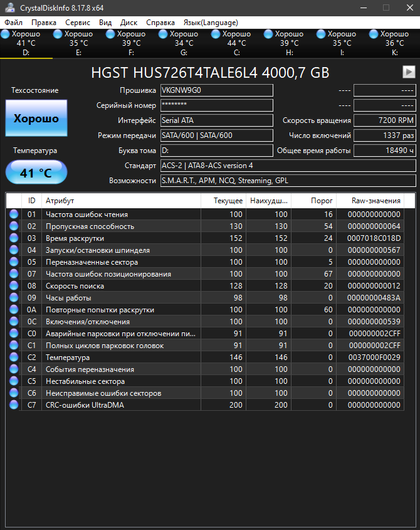Select disk D: at 41 °C
Viewport: 420px width, 530px height.
point(26,43)
